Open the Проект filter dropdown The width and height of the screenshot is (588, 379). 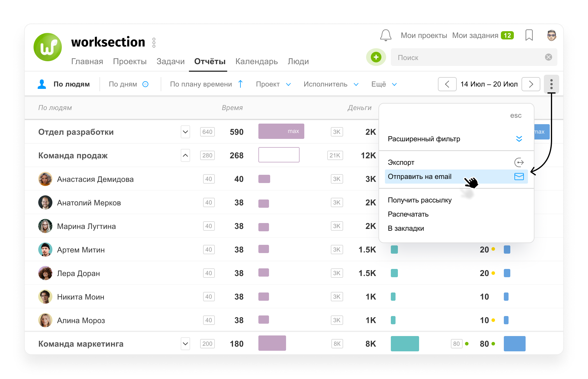click(273, 84)
